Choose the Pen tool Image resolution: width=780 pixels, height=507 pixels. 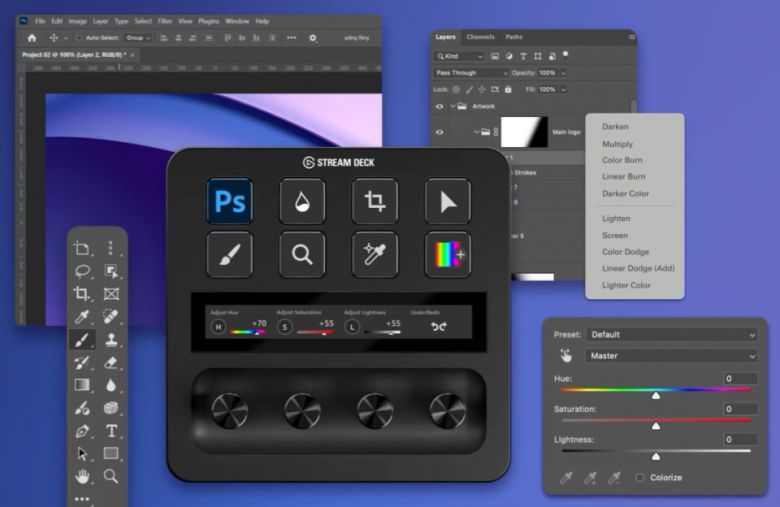pyautogui.click(x=83, y=431)
